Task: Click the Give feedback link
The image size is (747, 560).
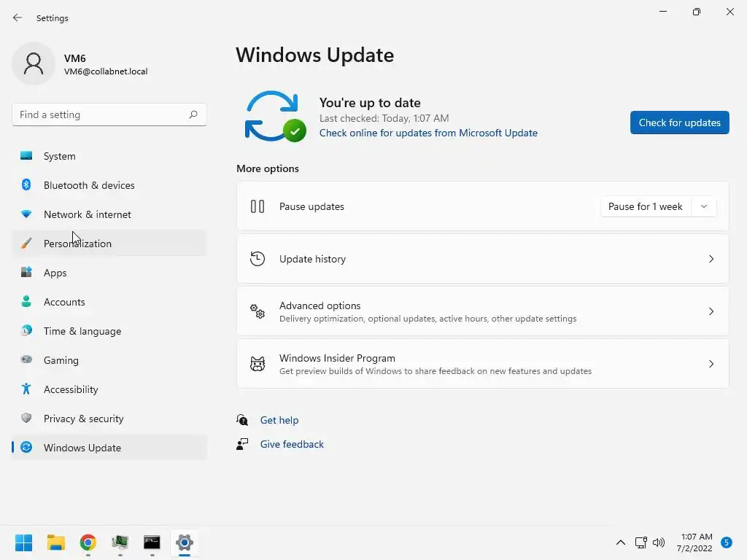Action: click(x=292, y=444)
